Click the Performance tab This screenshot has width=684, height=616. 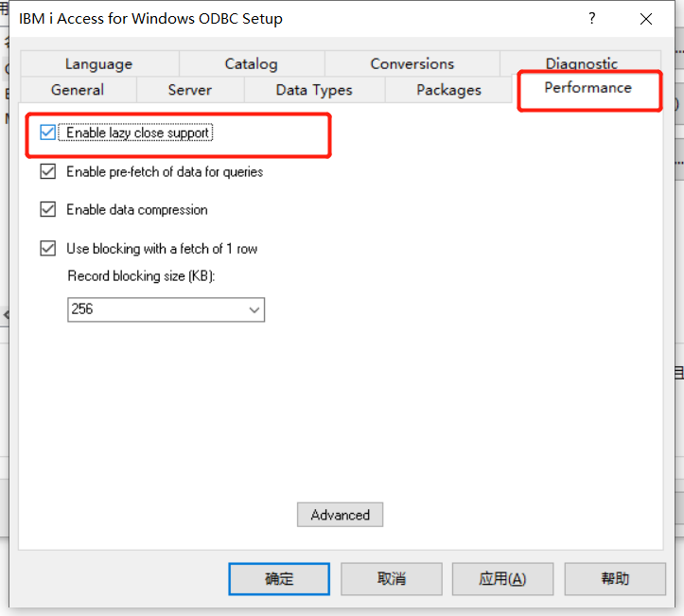pos(588,88)
